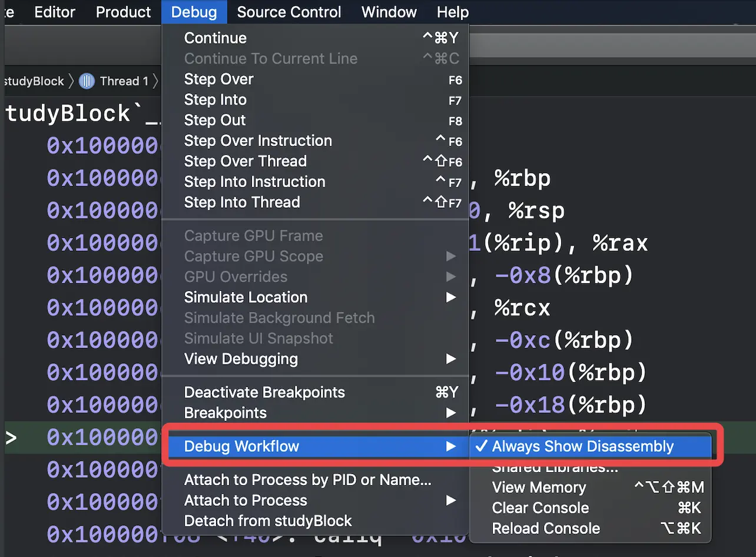Select Deactivate Breakpoints

pos(264,393)
